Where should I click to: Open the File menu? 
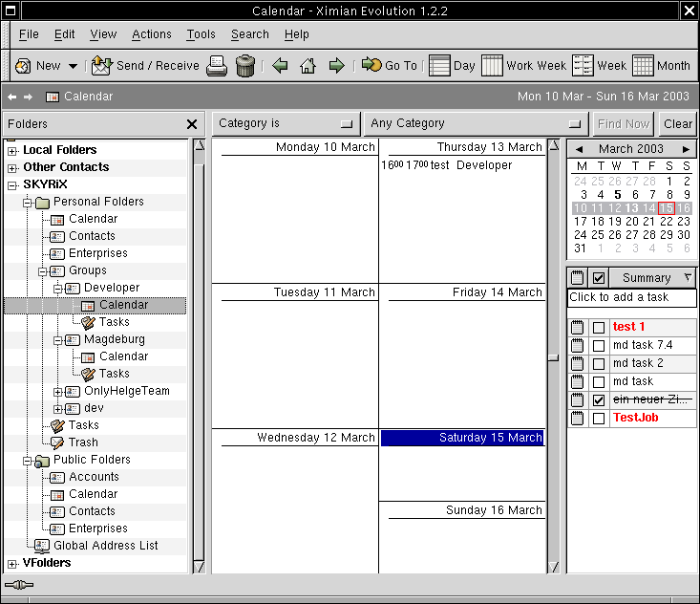[29, 34]
